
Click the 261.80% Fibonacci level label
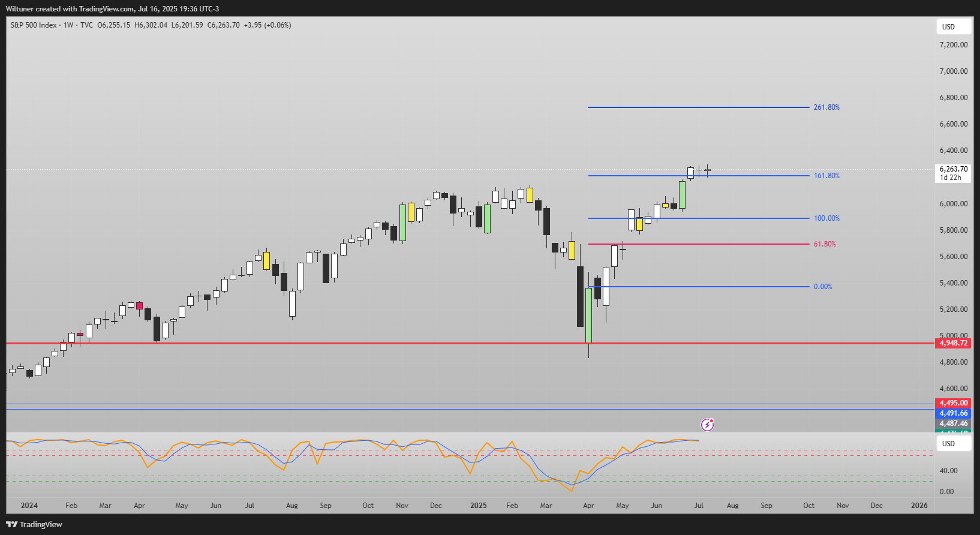[826, 107]
